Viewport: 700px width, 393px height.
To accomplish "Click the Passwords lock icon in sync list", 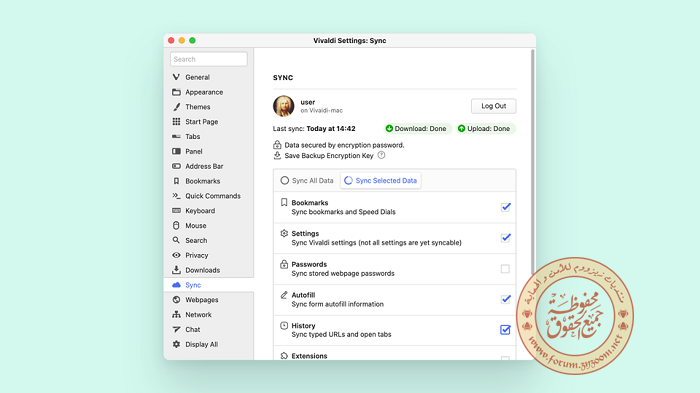I will [284, 264].
